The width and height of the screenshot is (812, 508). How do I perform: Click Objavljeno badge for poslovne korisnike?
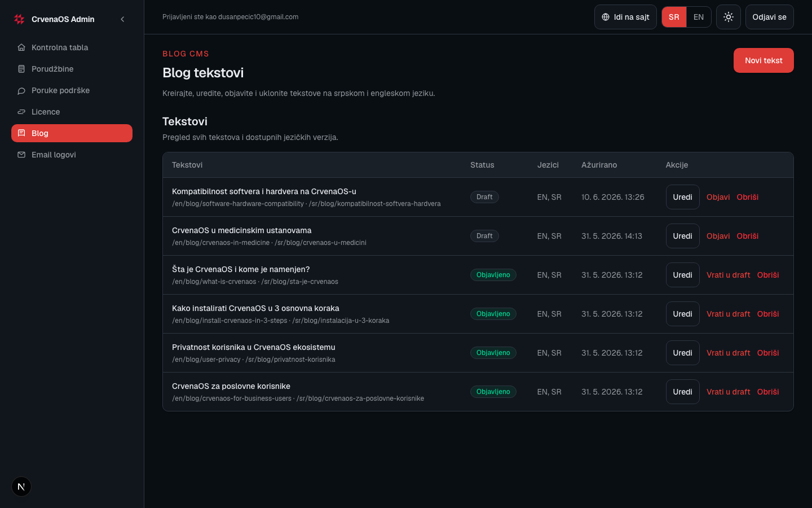[x=493, y=392]
